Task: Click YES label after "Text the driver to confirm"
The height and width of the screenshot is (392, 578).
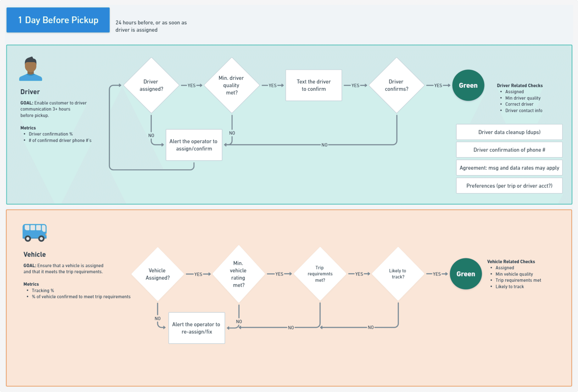Action: pyautogui.click(x=355, y=85)
